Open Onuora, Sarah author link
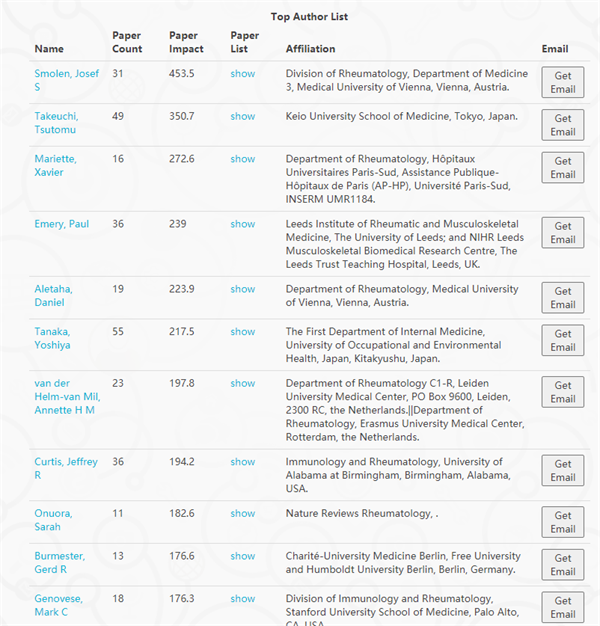The width and height of the screenshot is (600, 626). 53,520
